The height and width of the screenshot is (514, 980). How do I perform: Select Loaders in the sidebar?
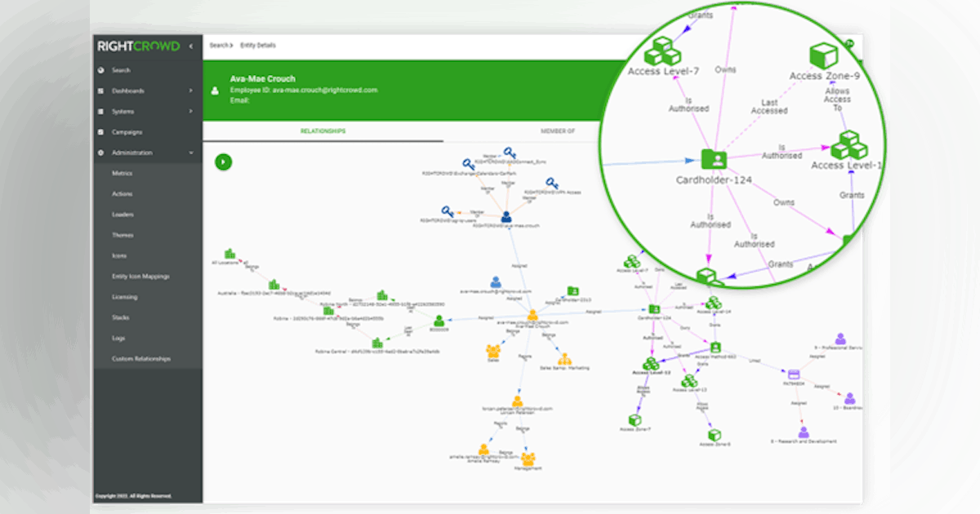click(x=123, y=215)
